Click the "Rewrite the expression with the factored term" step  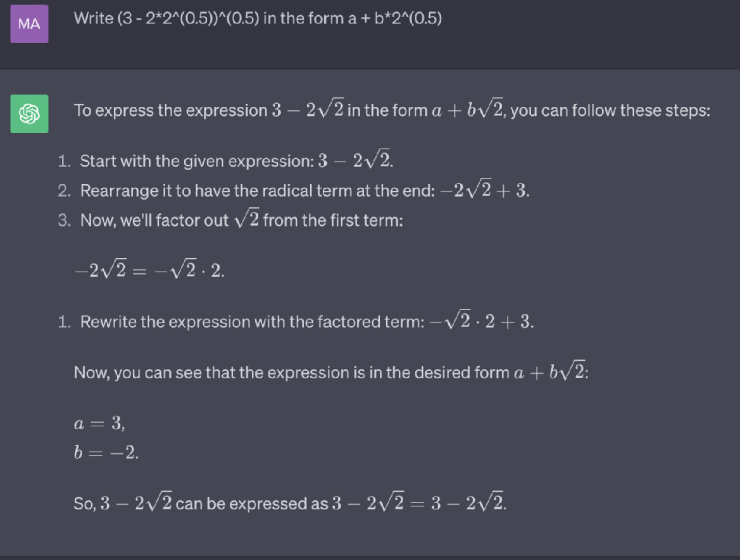[x=306, y=321]
